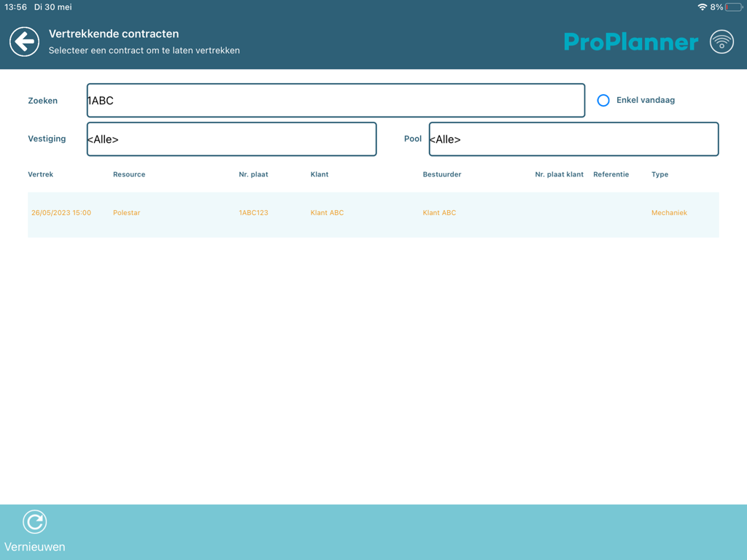Sort by the Vertrek column header
The width and height of the screenshot is (747, 560).
point(40,174)
